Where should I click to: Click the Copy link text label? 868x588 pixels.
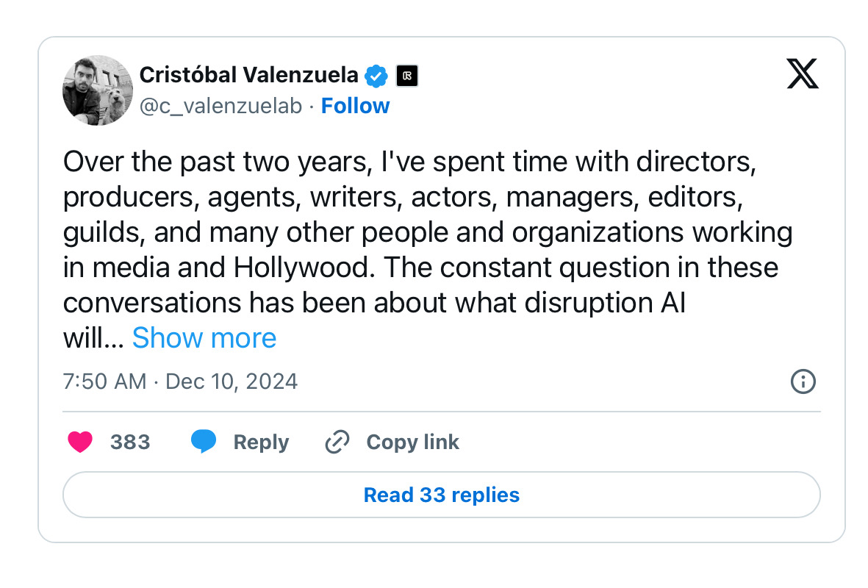click(x=412, y=442)
